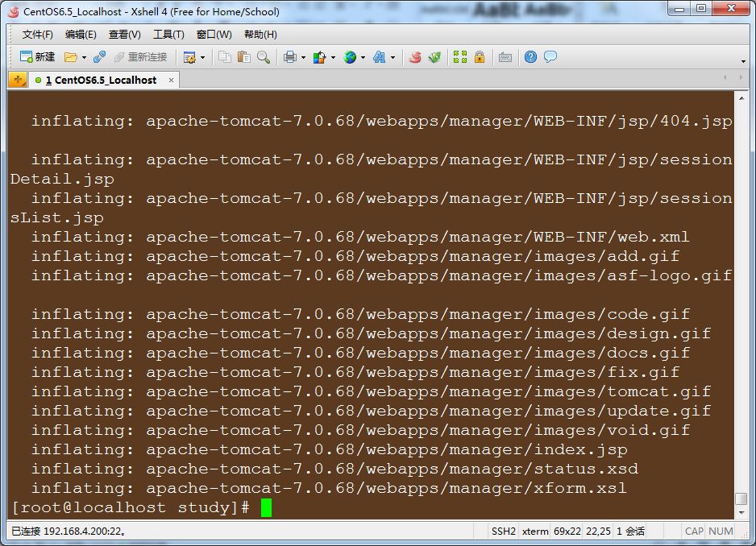Click the paste clipboard icon
The width and height of the screenshot is (756, 546).
pos(244,57)
